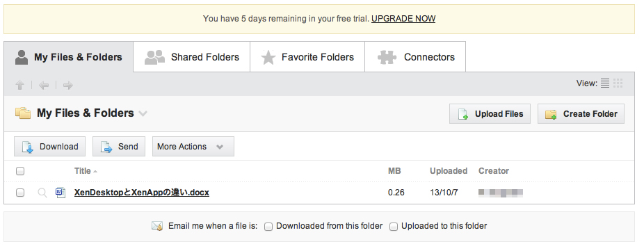This screenshot has height=251, width=644.
Task: Open the XenDesktopとXenAppの違い.docx file link
Action: pos(142,193)
